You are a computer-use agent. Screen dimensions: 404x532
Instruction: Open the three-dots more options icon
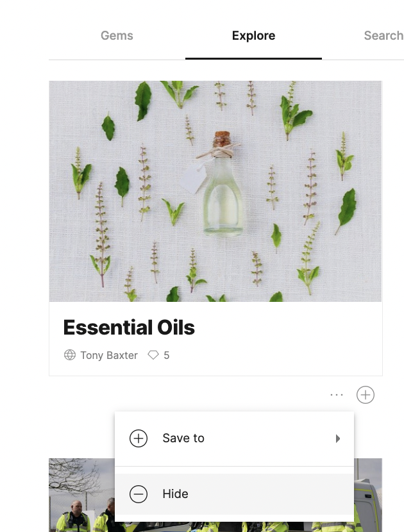click(x=337, y=395)
